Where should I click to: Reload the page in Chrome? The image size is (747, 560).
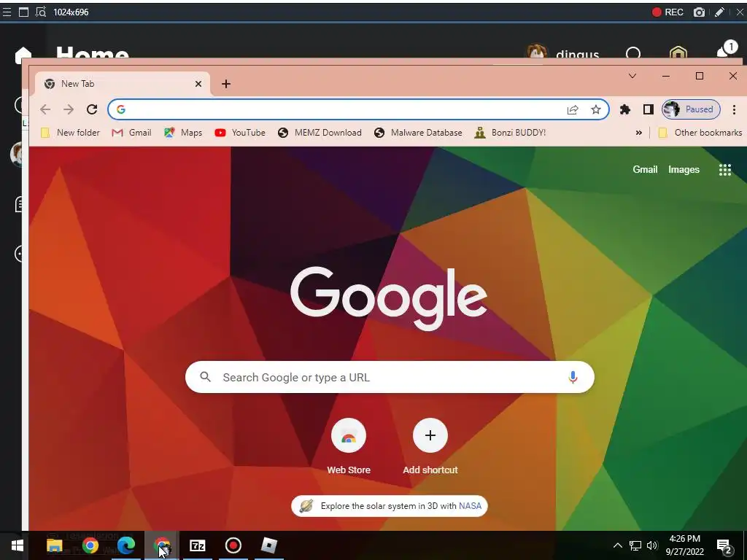pos(92,109)
